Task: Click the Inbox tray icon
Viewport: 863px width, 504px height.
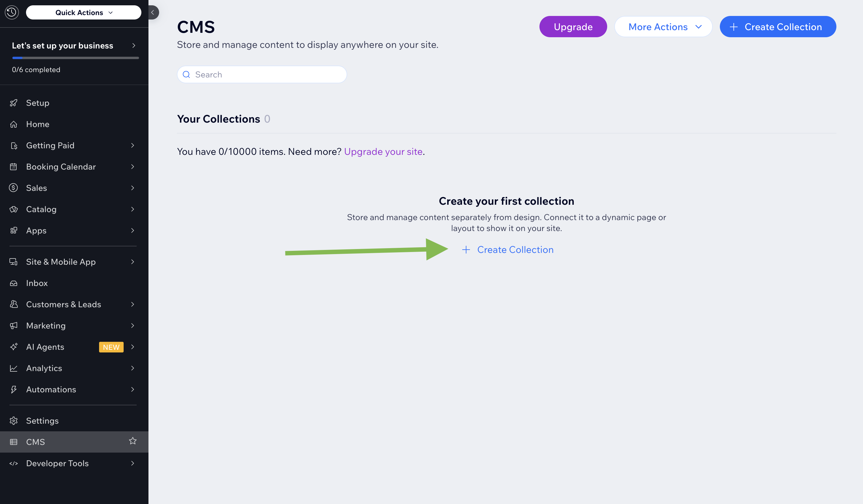Action: pos(14,283)
